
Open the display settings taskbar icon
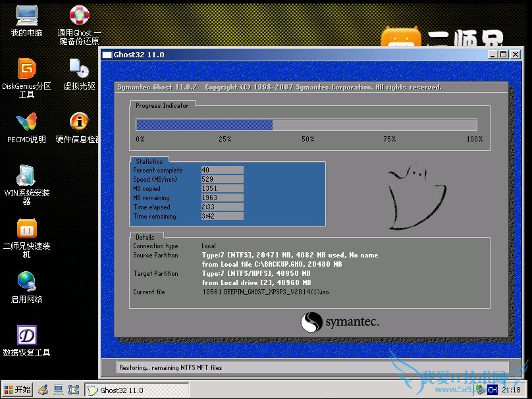click(x=59, y=389)
